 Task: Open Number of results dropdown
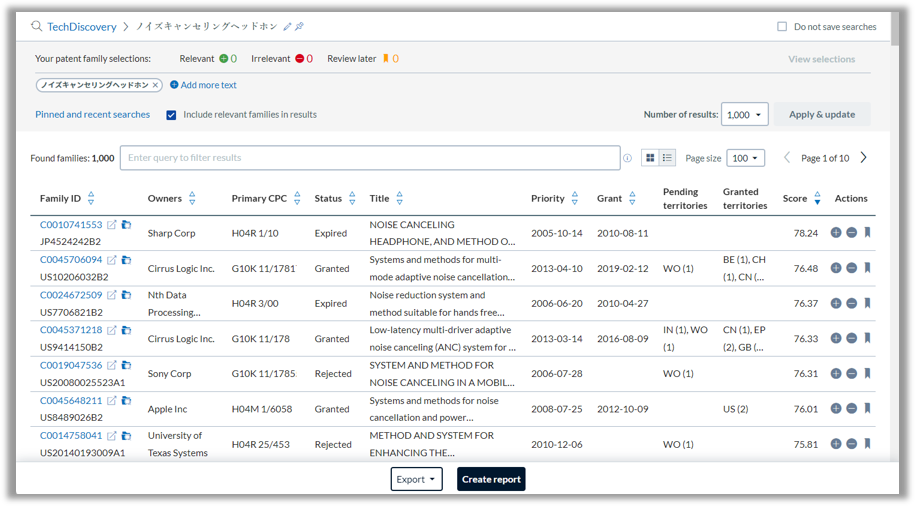point(744,114)
